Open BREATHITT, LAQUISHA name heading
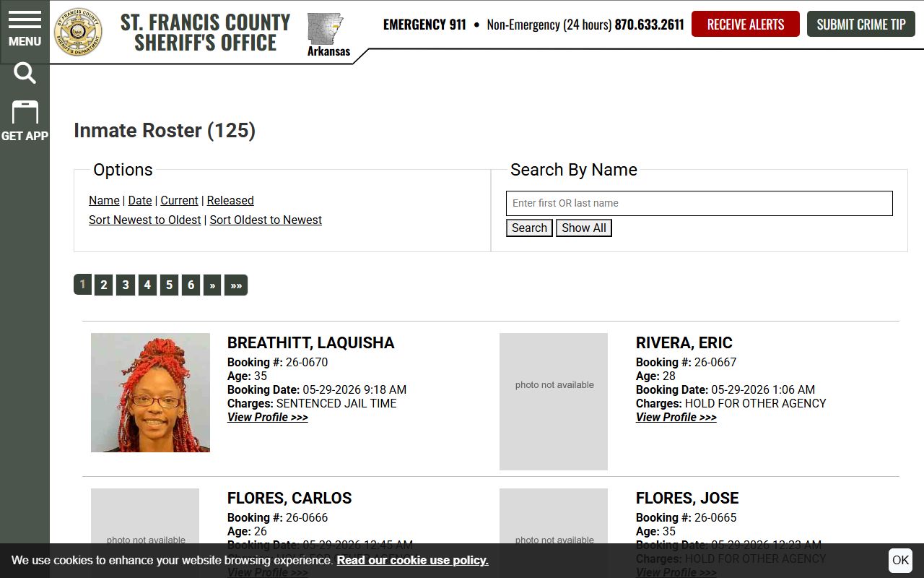Viewport: 924px width, 578px height. click(x=310, y=342)
